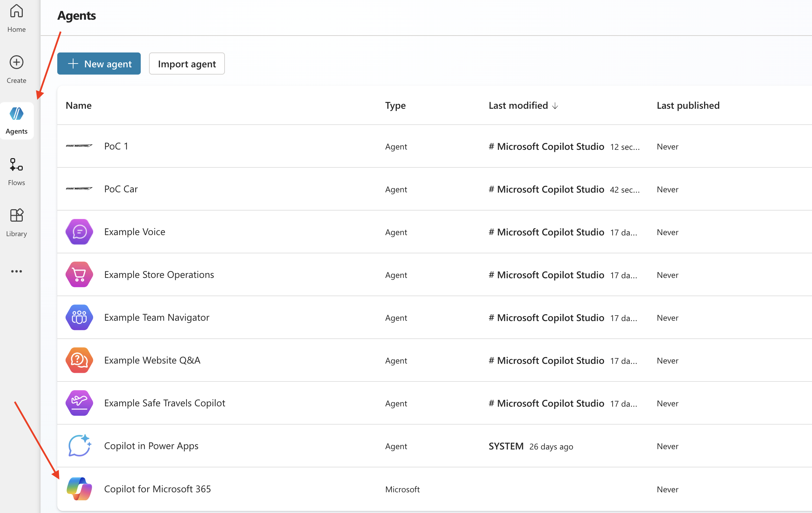The height and width of the screenshot is (513, 812).
Task: Open the Copilot in Power Apps agent
Action: (x=151, y=446)
